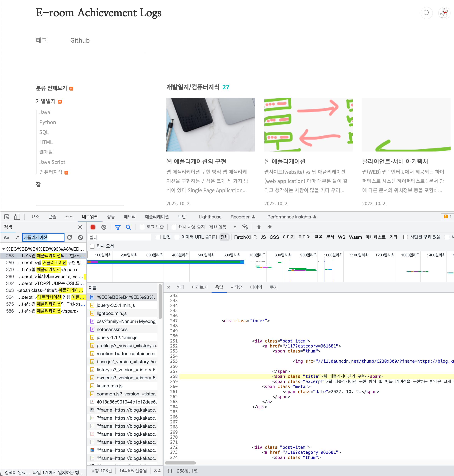Viewport: 454px width, 476px height.
Task: Click the import HAR upload arrow icon
Action: point(259,227)
